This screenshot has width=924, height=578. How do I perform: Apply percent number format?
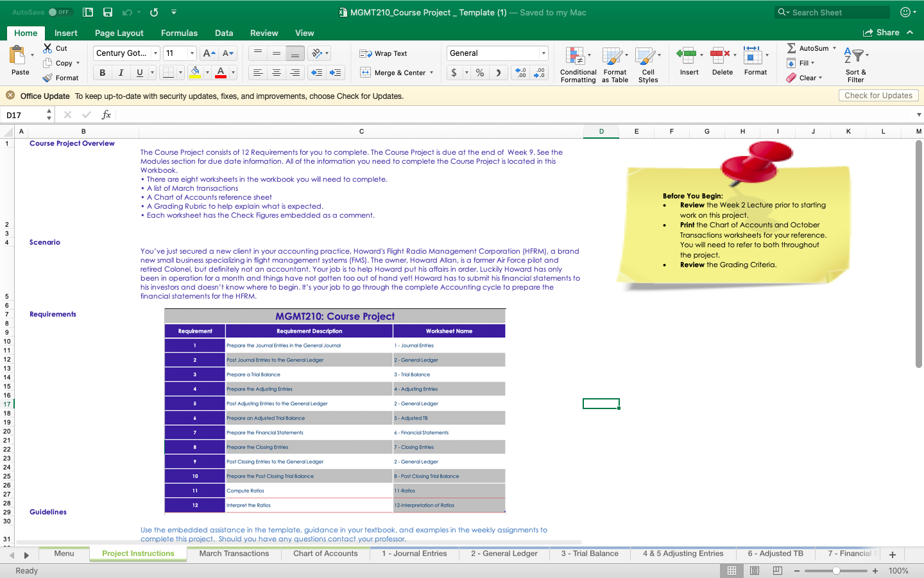click(479, 73)
